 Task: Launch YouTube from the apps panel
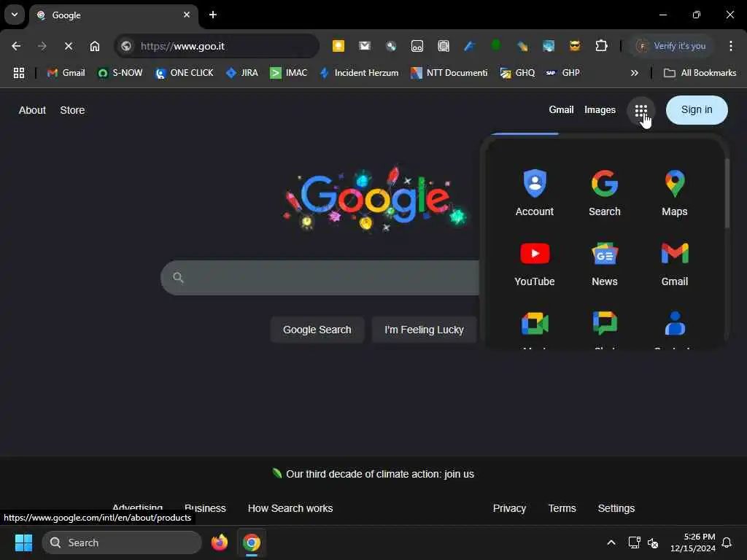coord(534,263)
